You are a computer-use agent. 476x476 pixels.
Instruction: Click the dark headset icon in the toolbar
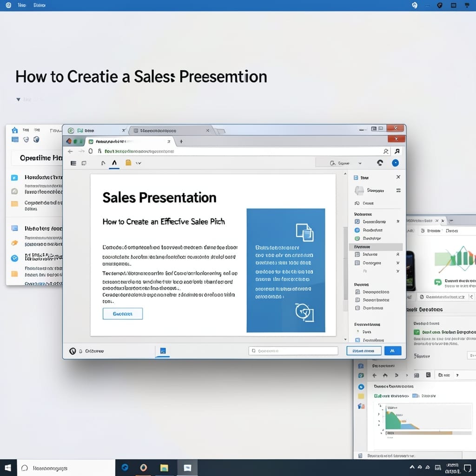click(380, 163)
